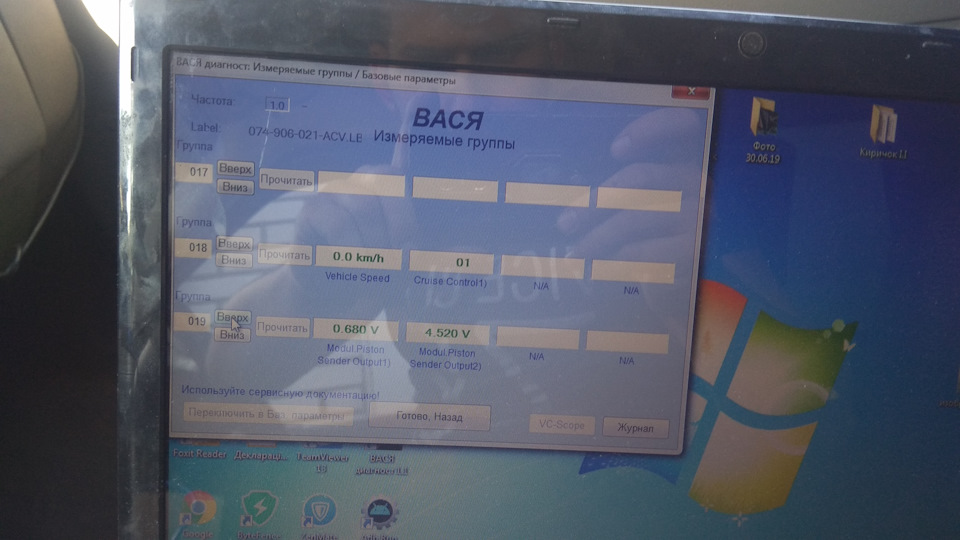Open the Android gear desktop shortcut
The height and width of the screenshot is (540, 960).
(x=379, y=519)
